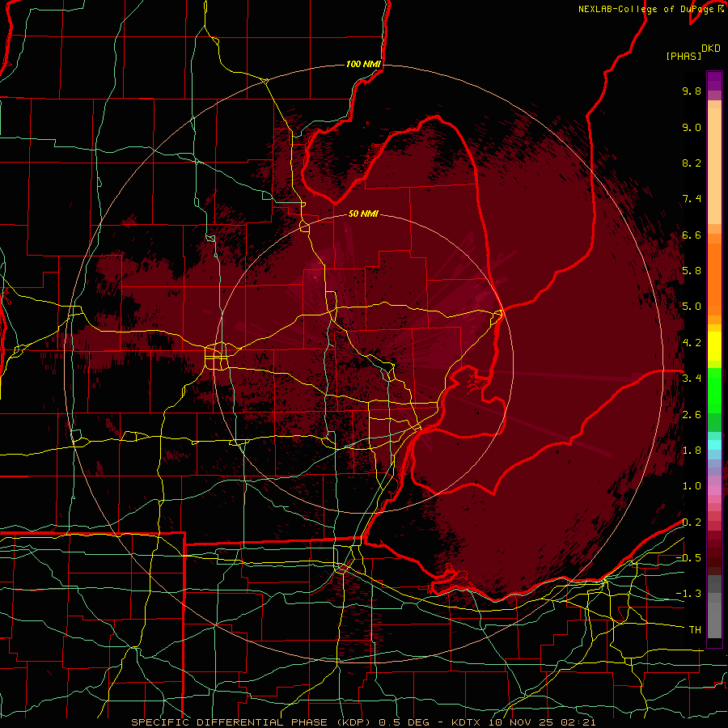Click the 6.6 value on the color scale
The height and width of the screenshot is (728, 728).
point(692,235)
